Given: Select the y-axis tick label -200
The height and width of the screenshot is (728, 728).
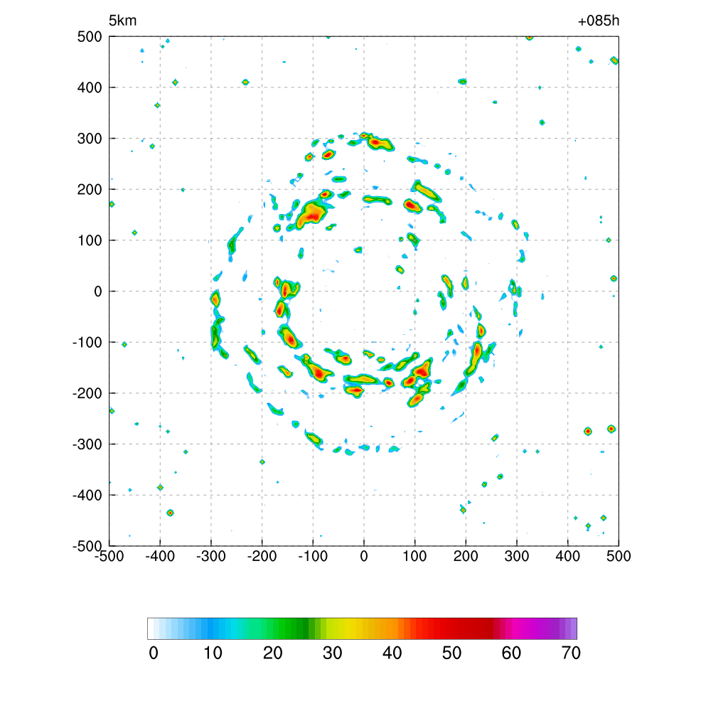Looking at the screenshot, I should tap(87, 393).
